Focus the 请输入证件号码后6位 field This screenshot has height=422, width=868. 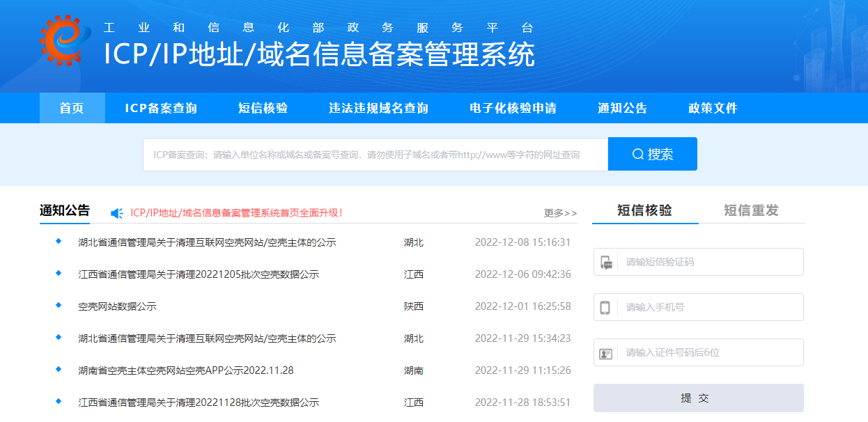[x=699, y=352]
